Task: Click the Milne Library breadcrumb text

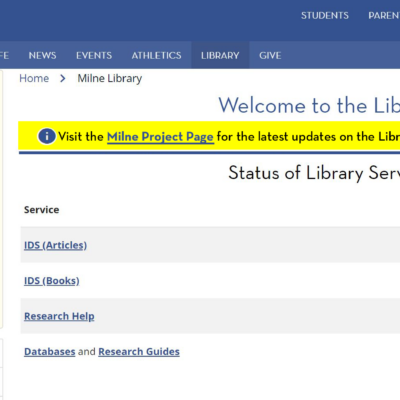Action: (x=110, y=79)
